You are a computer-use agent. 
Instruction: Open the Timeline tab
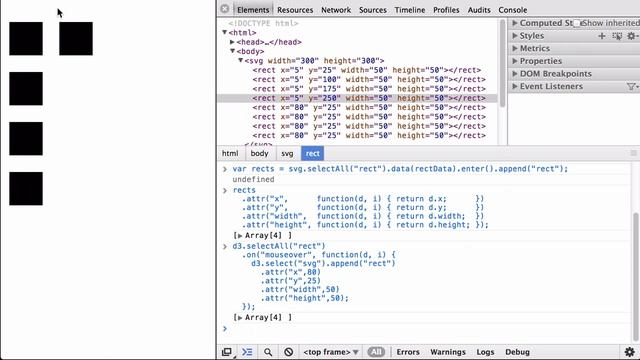pyautogui.click(x=409, y=10)
